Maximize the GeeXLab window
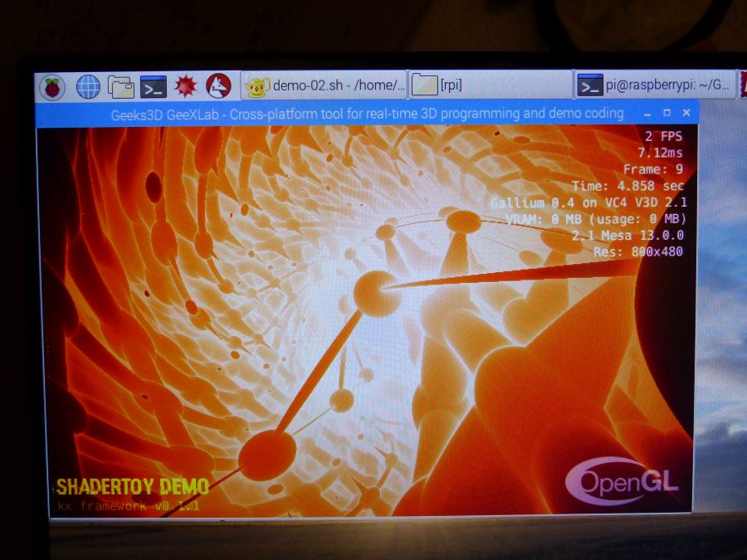 tap(667, 113)
